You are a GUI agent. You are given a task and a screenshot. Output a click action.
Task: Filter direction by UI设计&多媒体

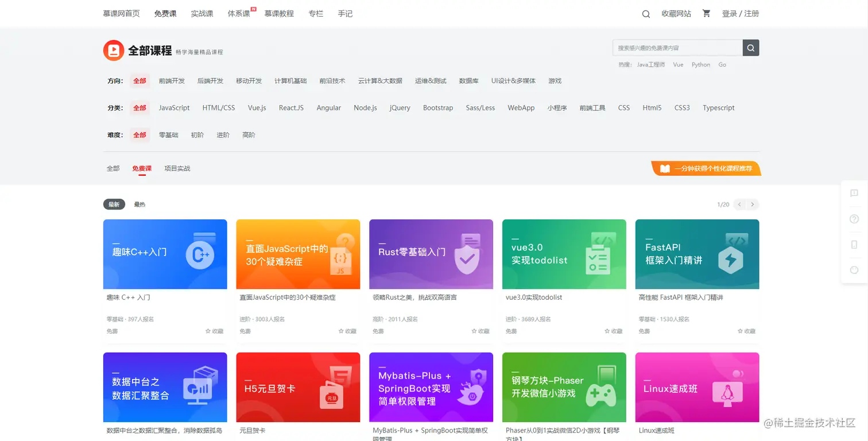[x=513, y=81]
